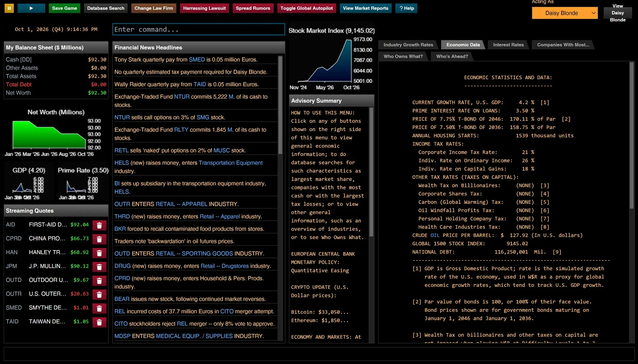This screenshot has width=638, height=364.
Task: Click TAID link in Wally Raider headline
Action: [x=200, y=84]
